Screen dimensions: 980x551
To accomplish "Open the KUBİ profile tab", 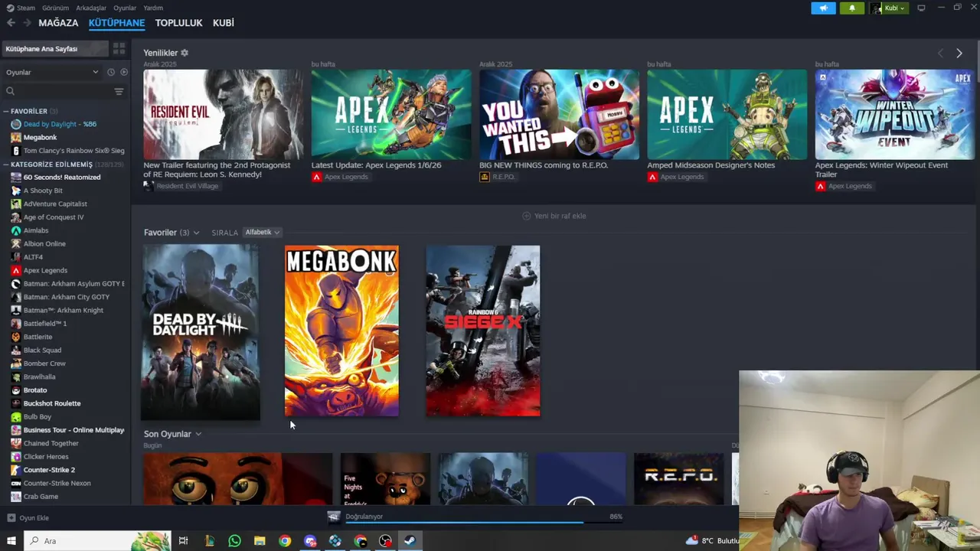I will 224,23.
